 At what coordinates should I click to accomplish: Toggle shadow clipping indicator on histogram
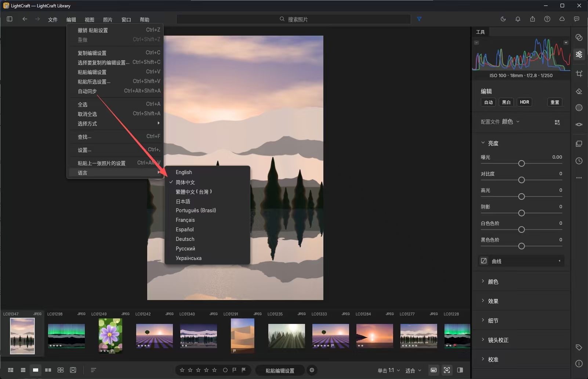coord(476,43)
